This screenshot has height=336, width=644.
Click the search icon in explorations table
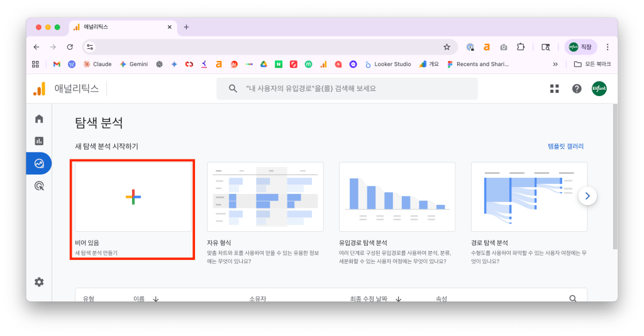[x=572, y=299]
